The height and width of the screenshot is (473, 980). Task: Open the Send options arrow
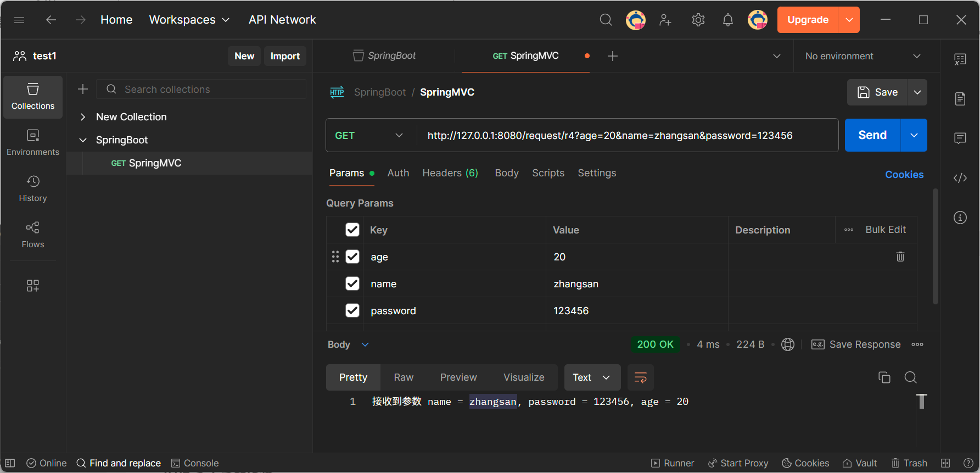pos(914,135)
